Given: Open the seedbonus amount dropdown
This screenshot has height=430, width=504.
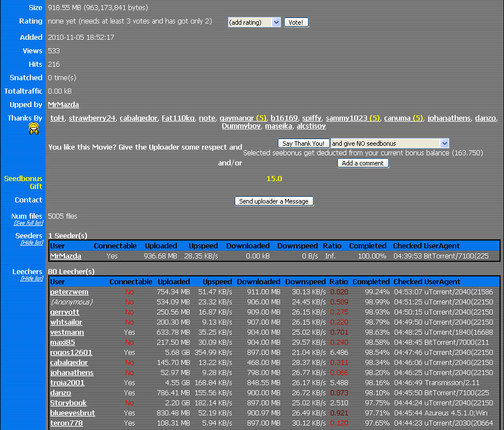Looking at the screenshot, I should (390, 143).
